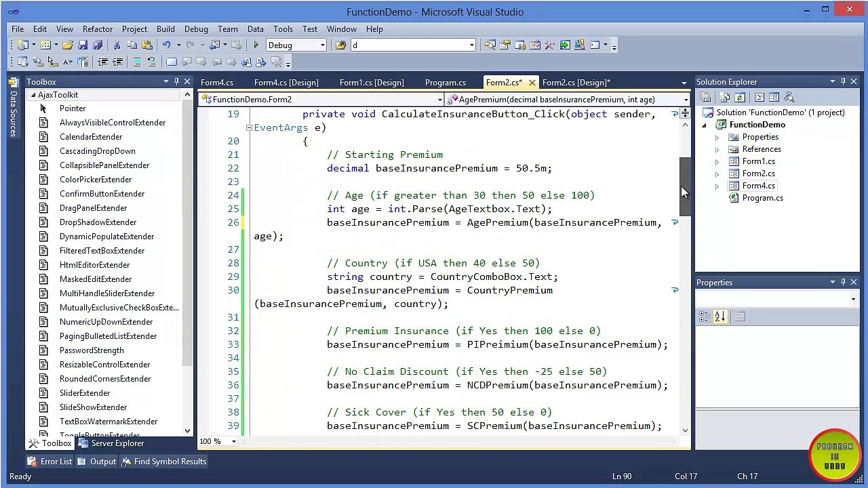
Task: Click Categorized icon in Properties panel
Action: [705, 317]
